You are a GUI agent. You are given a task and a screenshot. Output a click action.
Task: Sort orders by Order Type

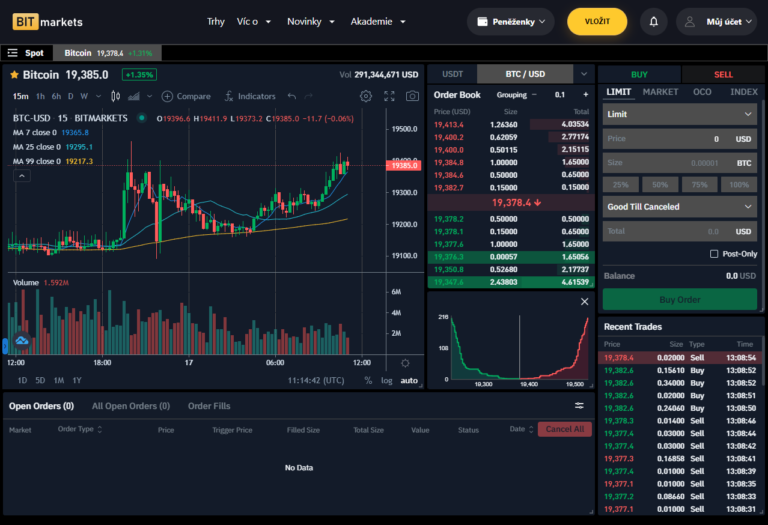(x=80, y=429)
